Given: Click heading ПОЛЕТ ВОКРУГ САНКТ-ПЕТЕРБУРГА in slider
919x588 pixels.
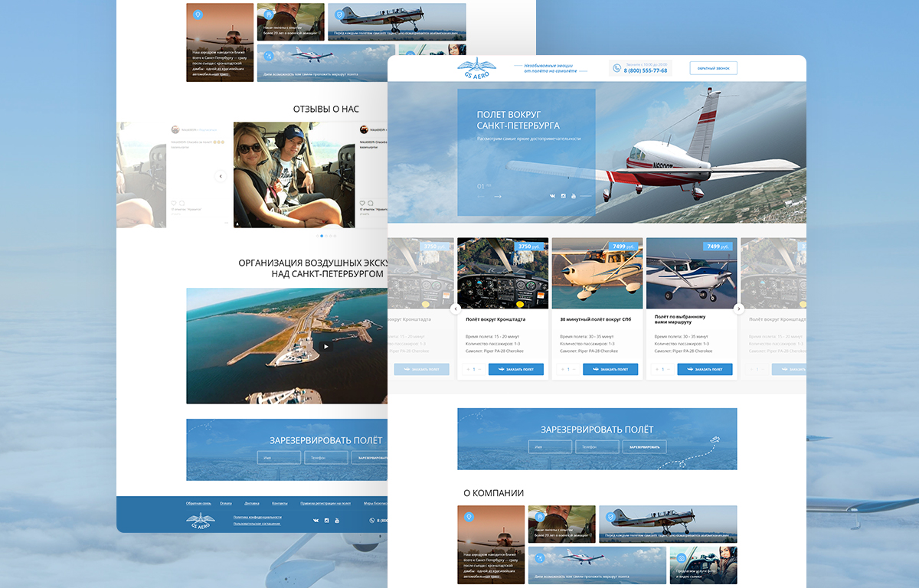Looking at the screenshot, I should click(x=518, y=119).
